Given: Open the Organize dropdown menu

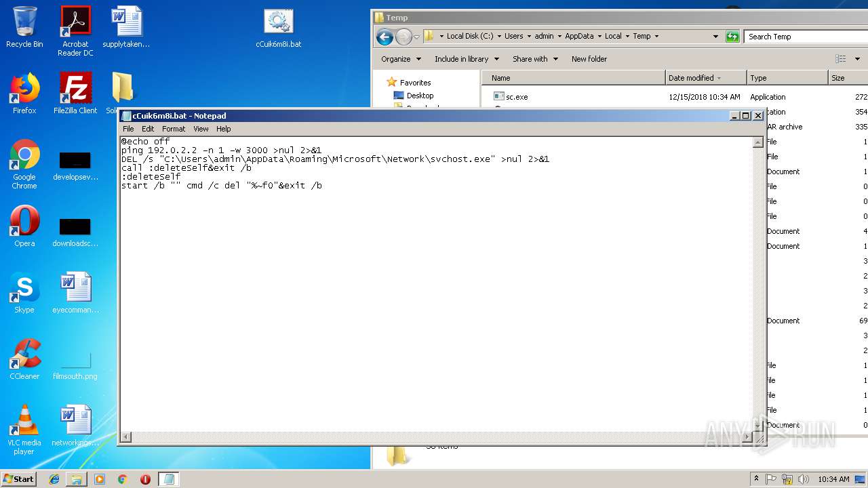Looking at the screenshot, I should [x=401, y=59].
